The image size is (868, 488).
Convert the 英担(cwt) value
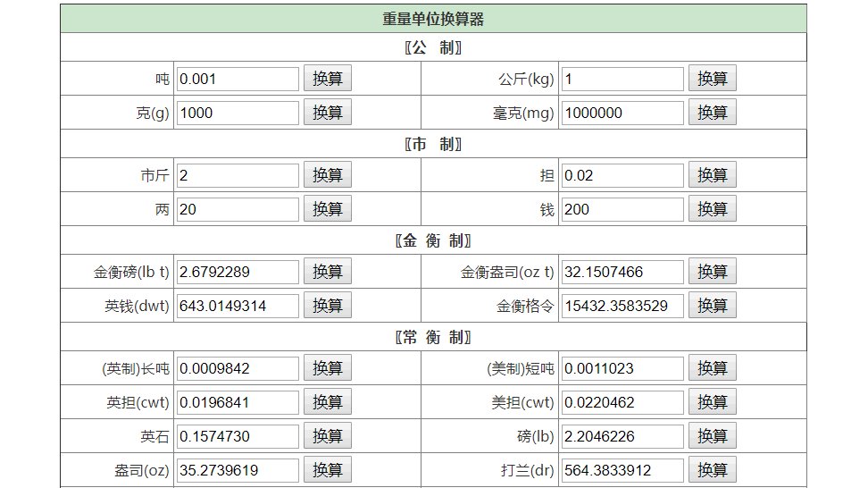[327, 401]
